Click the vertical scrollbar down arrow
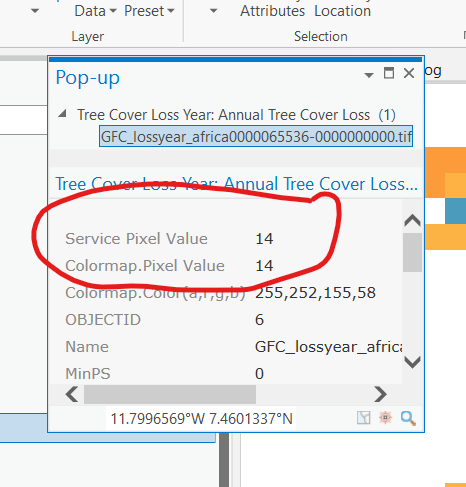This screenshot has height=487, width=466. [x=412, y=362]
